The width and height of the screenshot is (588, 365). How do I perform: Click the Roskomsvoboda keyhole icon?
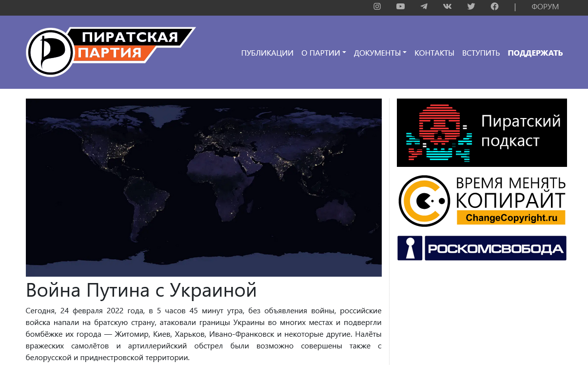tap(409, 248)
